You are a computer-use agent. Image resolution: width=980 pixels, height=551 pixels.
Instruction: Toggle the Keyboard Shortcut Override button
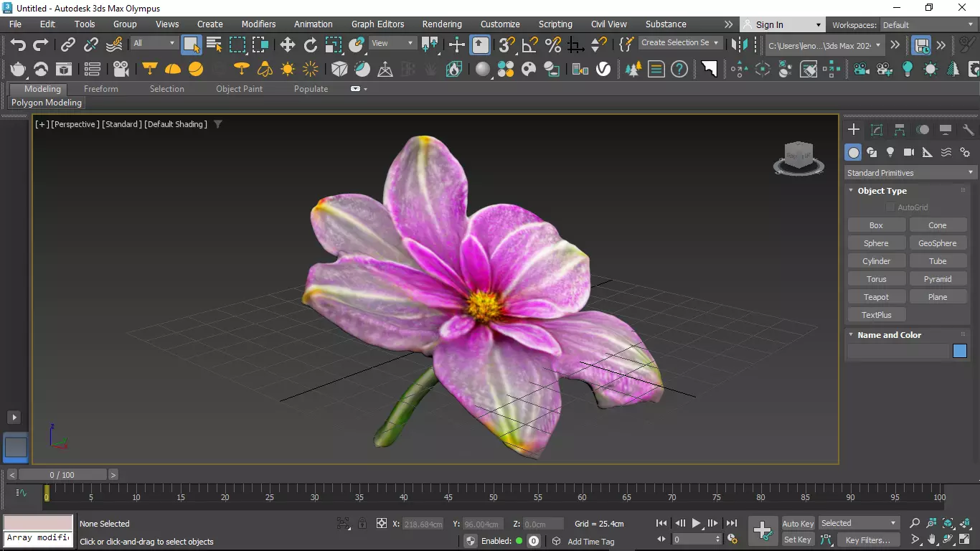click(481, 45)
